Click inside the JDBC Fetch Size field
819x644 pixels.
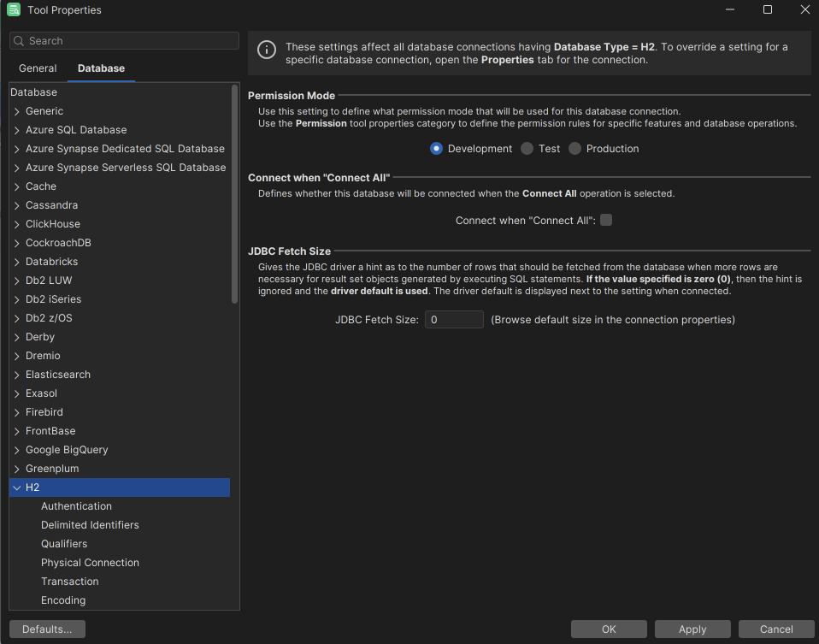(454, 319)
